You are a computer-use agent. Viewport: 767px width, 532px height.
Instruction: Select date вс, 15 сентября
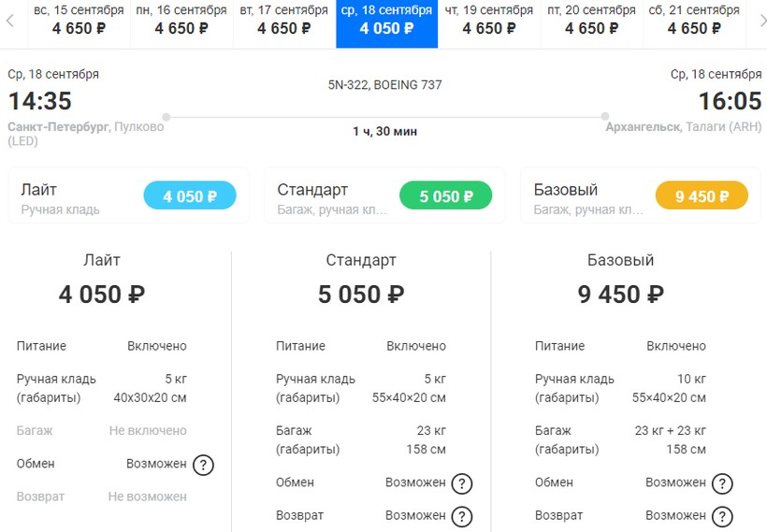pyautogui.click(x=80, y=21)
